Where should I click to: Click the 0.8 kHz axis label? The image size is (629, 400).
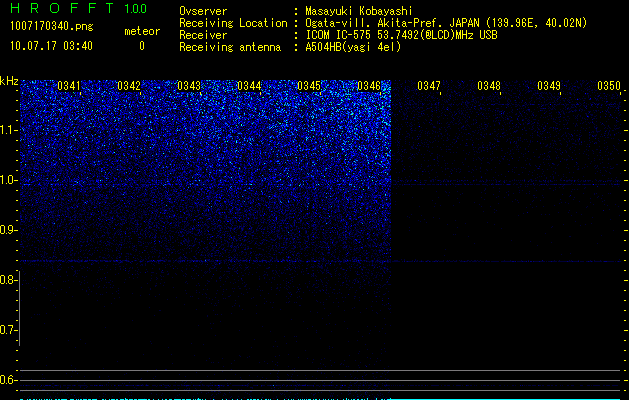[x=8, y=280]
